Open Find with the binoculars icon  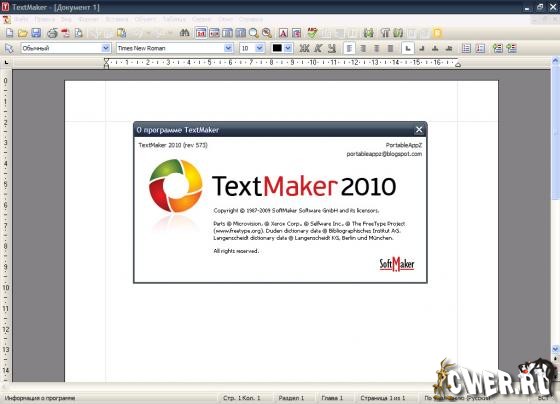tap(184, 33)
